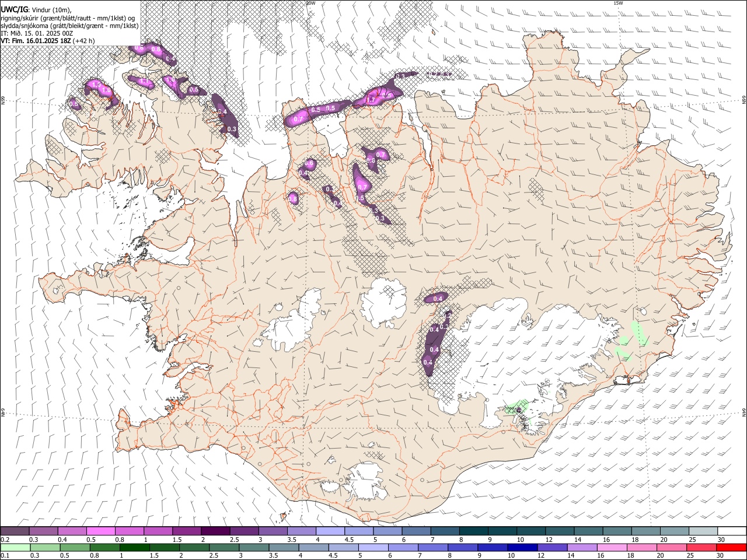Click the 0.1 label in the lower legend
Viewport: 747px width, 560px height.
(5, 556)
